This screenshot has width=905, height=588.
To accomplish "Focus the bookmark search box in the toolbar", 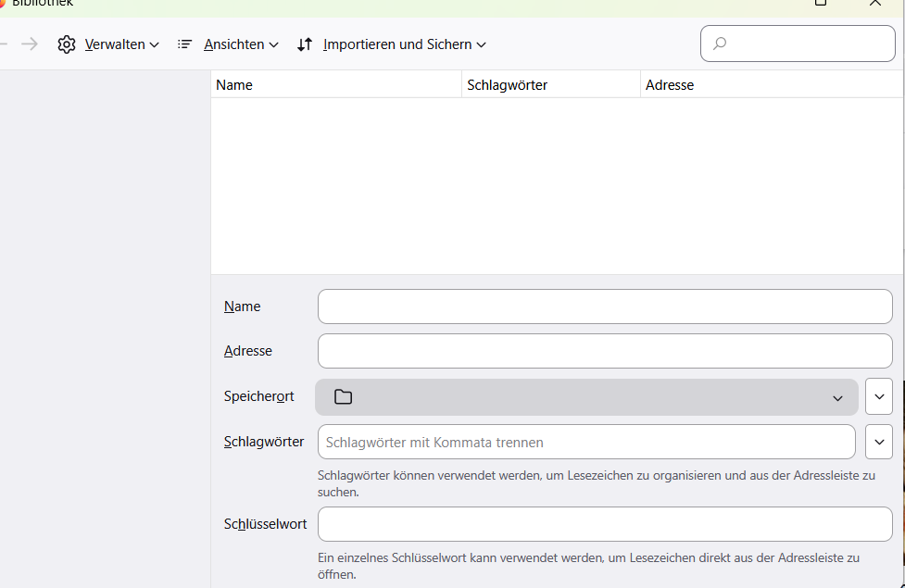I will point(808,44).
